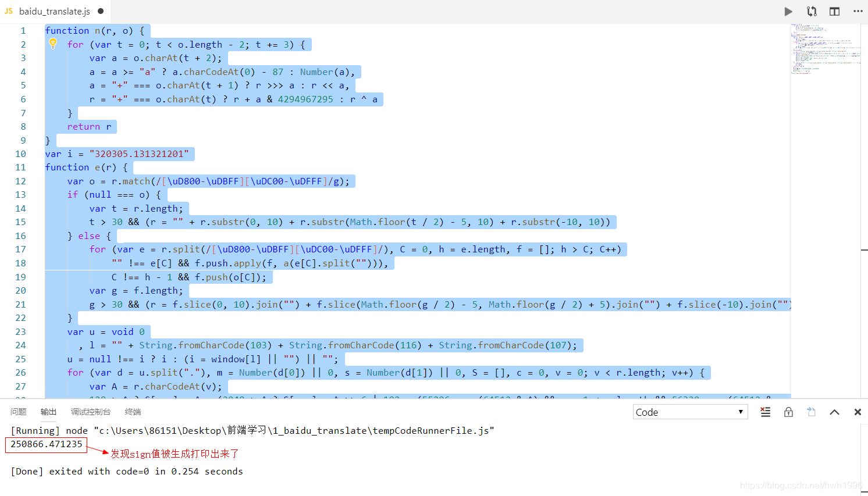Click line number 23 in the gutter
Screen dimensions: 868x496
point(21,331)
